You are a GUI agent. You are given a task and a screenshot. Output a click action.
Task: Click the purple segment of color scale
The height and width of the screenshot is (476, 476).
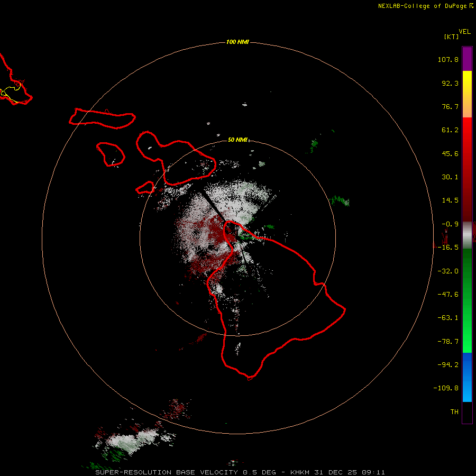tap(467, 59)
